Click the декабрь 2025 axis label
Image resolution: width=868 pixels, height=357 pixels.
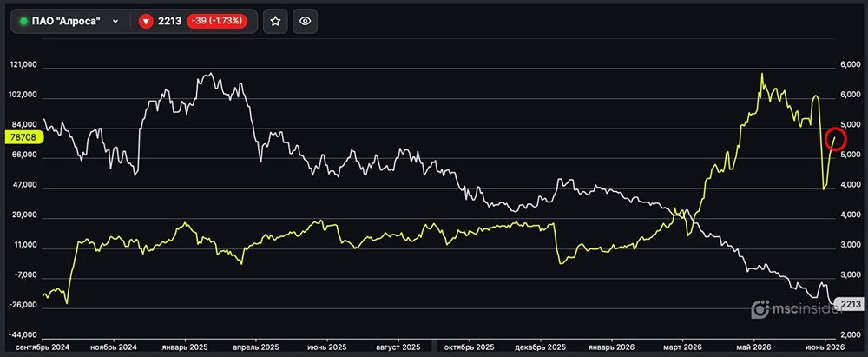pyautogui.click(x=540, y=347)
